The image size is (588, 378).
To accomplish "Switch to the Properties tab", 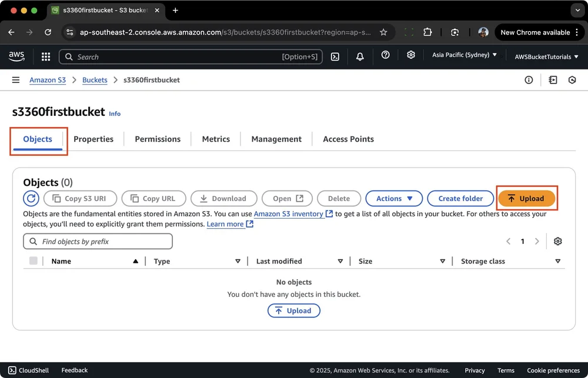I will [x=93, y=139].
